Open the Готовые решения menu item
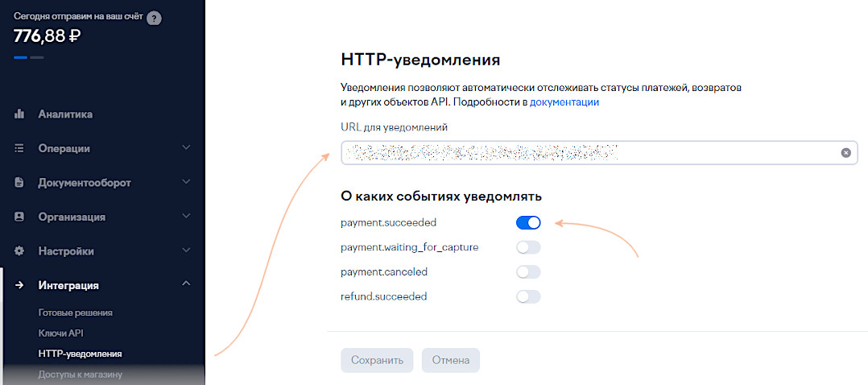 (x=76, y=313)
